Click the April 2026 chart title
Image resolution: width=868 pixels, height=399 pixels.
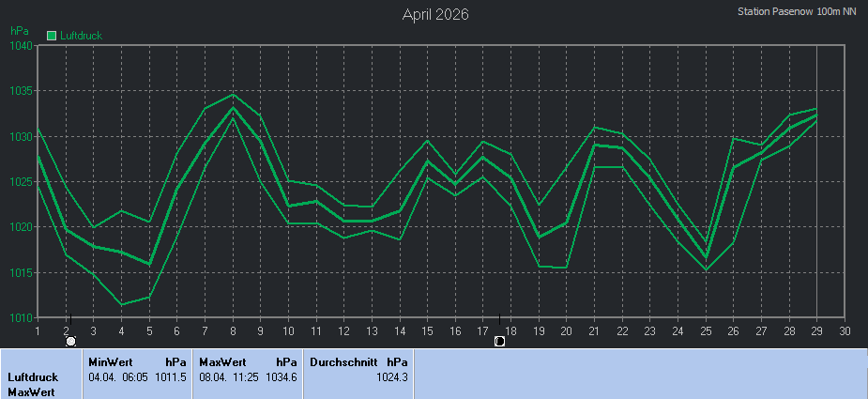click(435, 14)
